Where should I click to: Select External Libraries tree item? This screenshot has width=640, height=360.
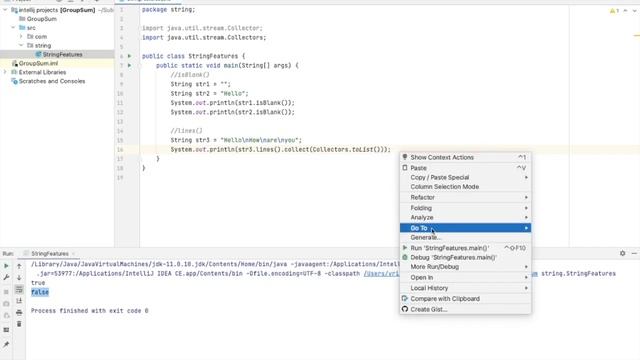click(42, 72)
